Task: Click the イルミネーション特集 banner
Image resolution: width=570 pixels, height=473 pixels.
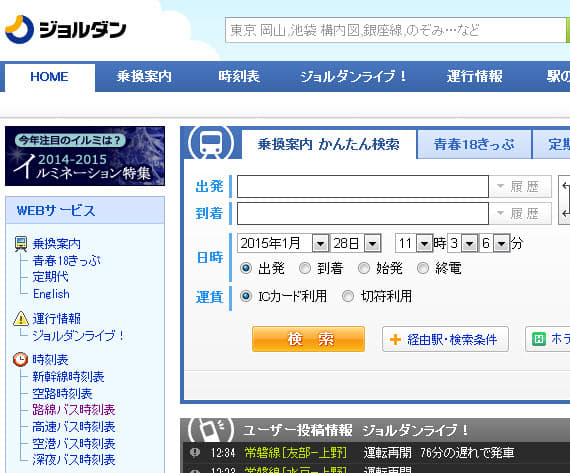Action: tap(85, 156)
